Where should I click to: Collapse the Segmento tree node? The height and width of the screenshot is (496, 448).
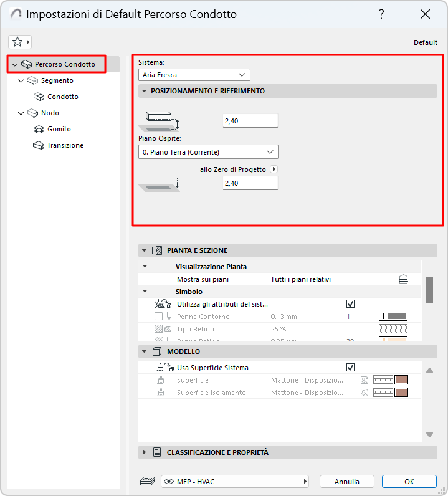[x=21, y=81]
